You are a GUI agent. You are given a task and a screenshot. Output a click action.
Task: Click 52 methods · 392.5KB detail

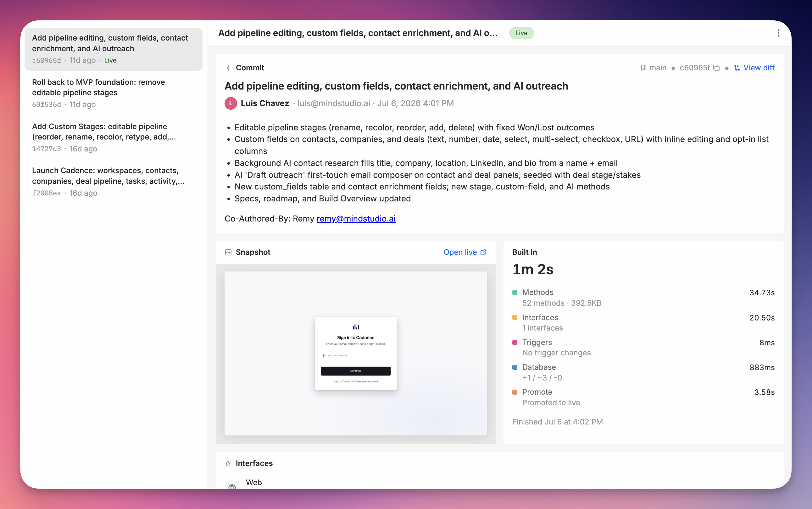pyautogui.click(x=562, y=303)
